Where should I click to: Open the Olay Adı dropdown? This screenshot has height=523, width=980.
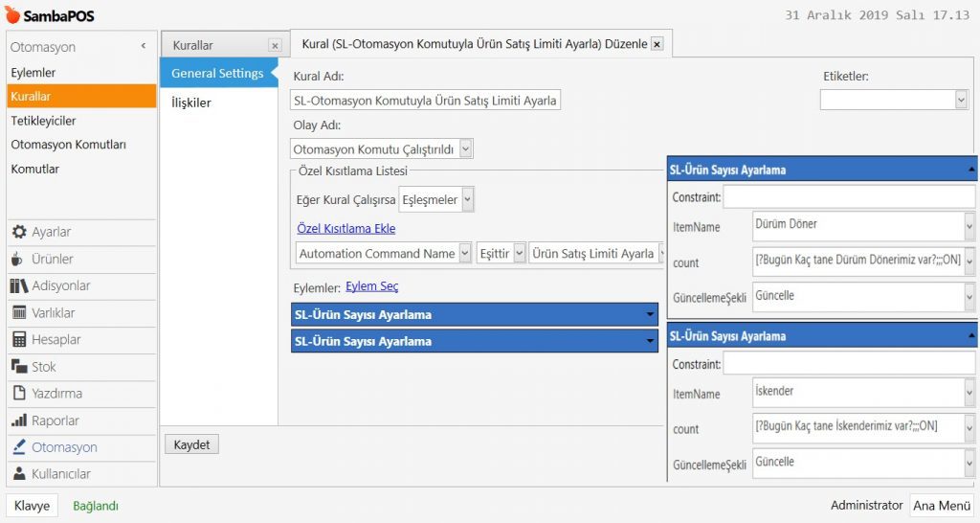click(x=465, y=148)
